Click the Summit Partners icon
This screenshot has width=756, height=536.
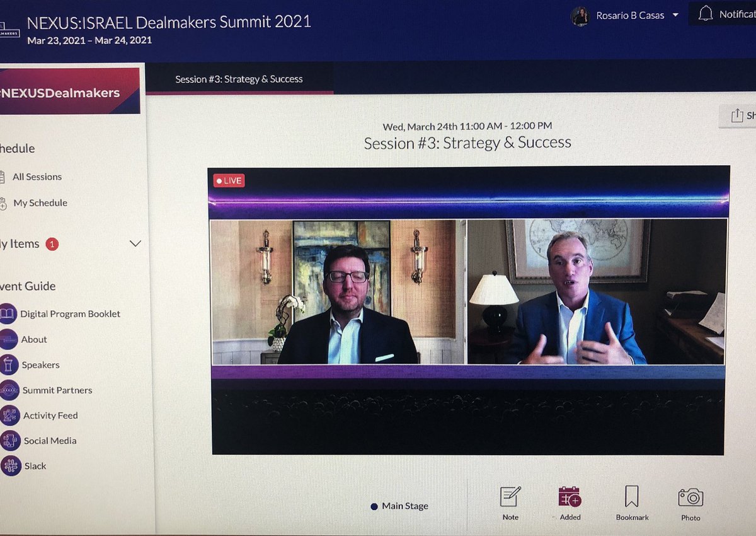[9, 390]
